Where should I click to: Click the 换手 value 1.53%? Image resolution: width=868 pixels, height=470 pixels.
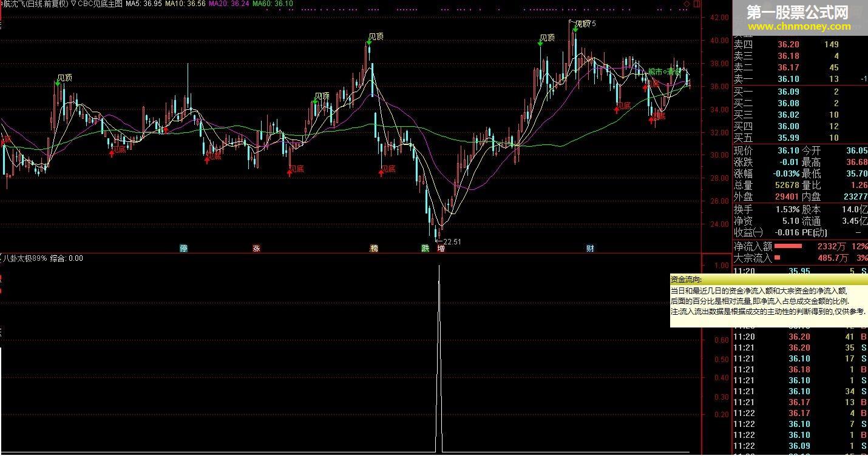[x=787, y=209]
